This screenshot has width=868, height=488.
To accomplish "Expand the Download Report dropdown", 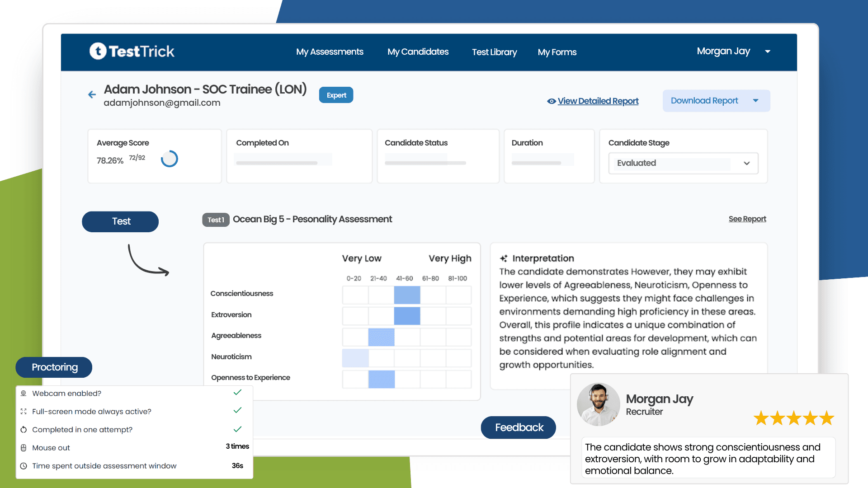I will click(x=755, y=100).
